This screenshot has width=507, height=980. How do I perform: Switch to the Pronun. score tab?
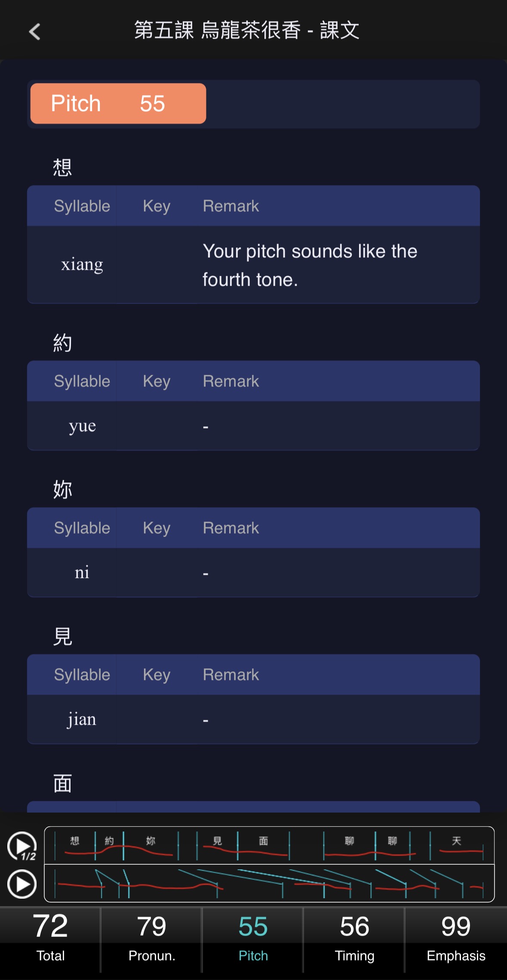151,940
